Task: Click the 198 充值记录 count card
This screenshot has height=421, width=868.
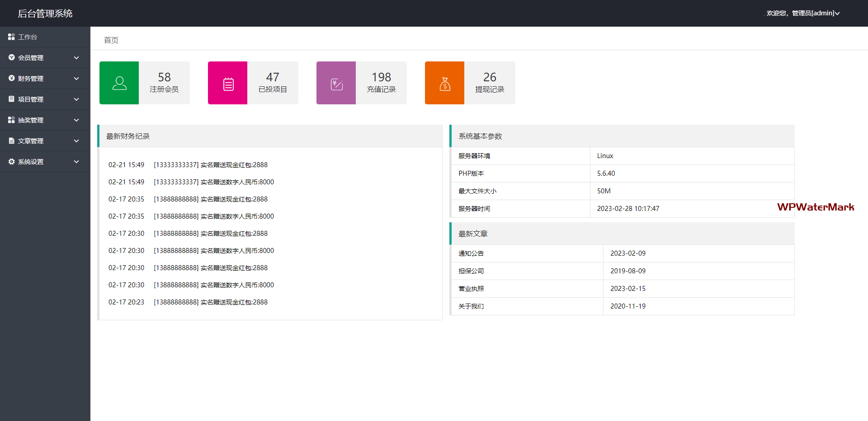Action: [381, 83]
